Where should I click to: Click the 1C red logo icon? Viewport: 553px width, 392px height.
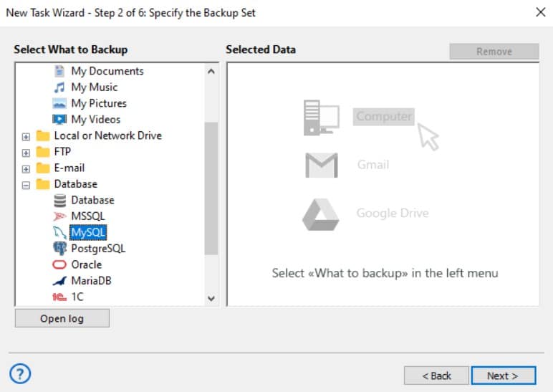[59, 297]
